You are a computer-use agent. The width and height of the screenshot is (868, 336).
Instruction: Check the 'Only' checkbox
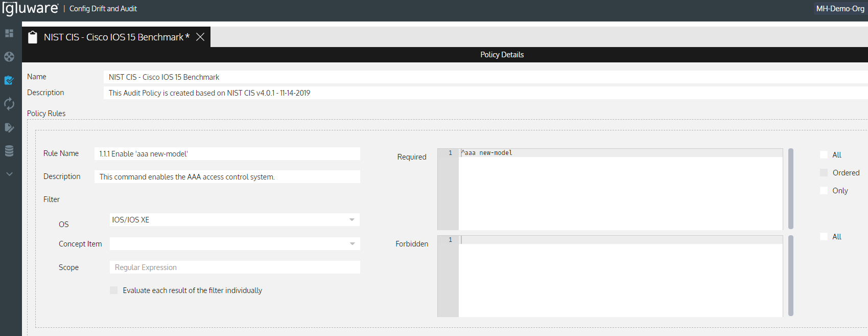(x=824, y=191)
